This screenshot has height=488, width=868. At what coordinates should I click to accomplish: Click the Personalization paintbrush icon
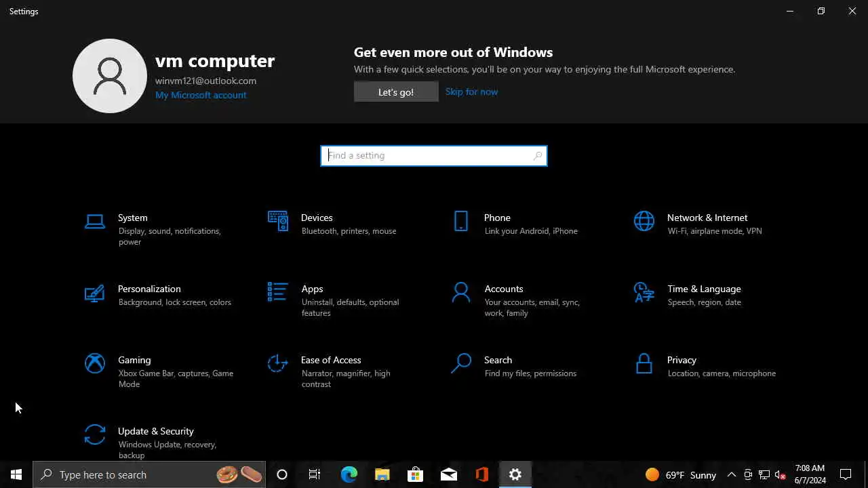[x=95, y=292]
